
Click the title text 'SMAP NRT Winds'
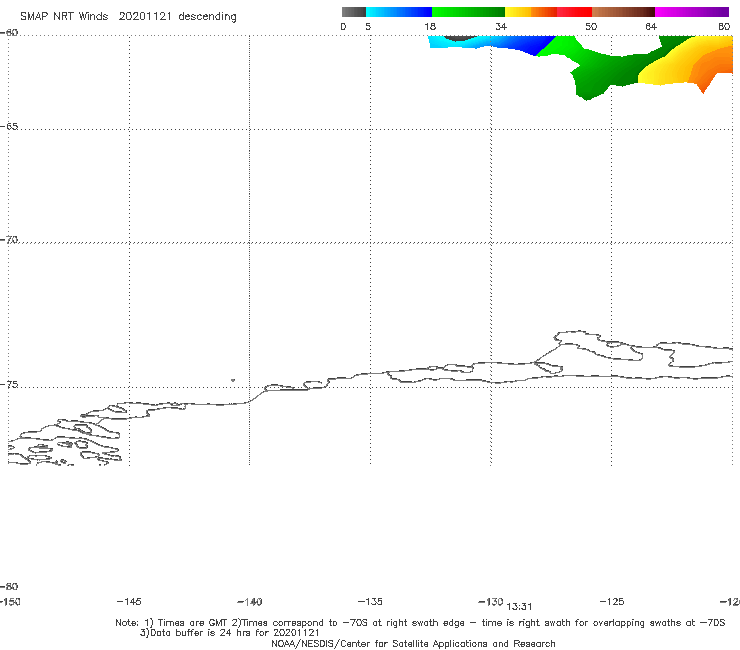(64, 17)
